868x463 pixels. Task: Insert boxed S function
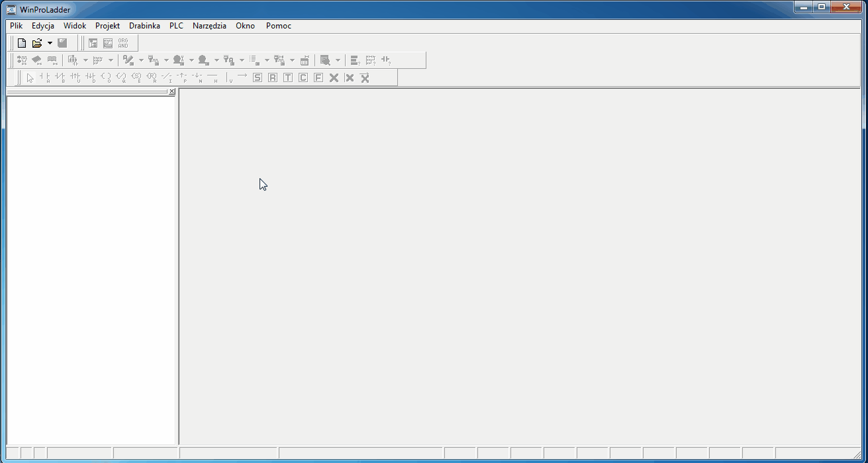click(x=258, y=77)
